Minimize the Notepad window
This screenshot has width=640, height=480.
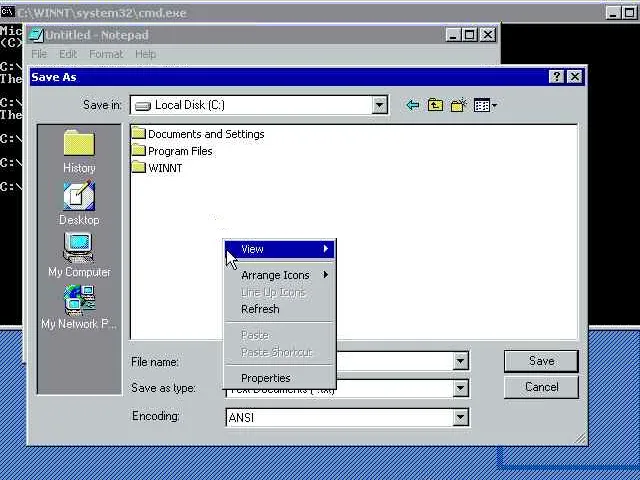[x=453, y=35]
